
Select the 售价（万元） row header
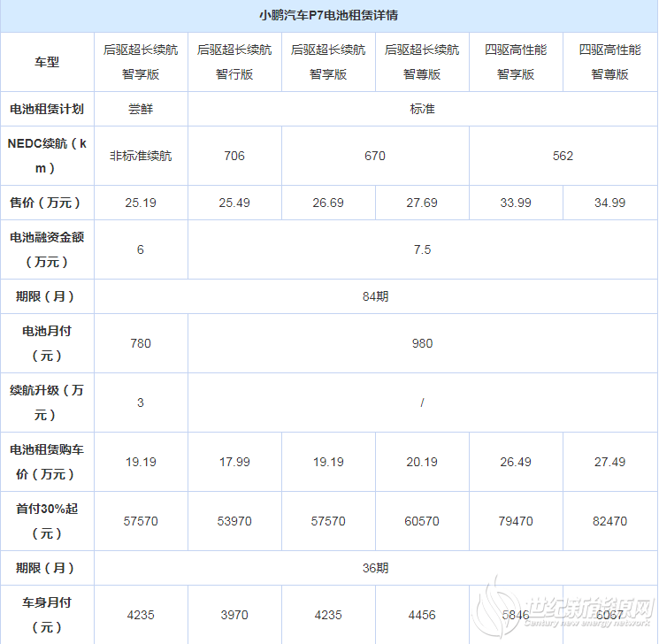click(x=47, y=203)
